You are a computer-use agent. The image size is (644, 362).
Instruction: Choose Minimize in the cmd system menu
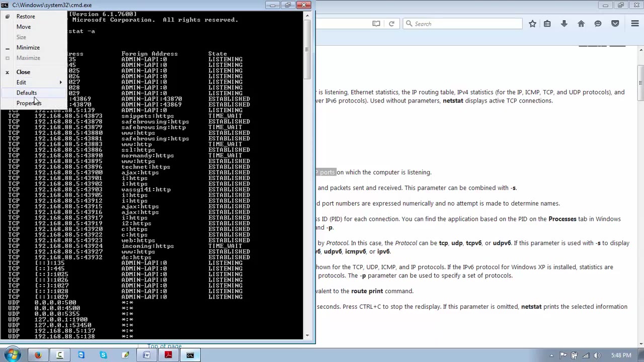click(28, 48)
